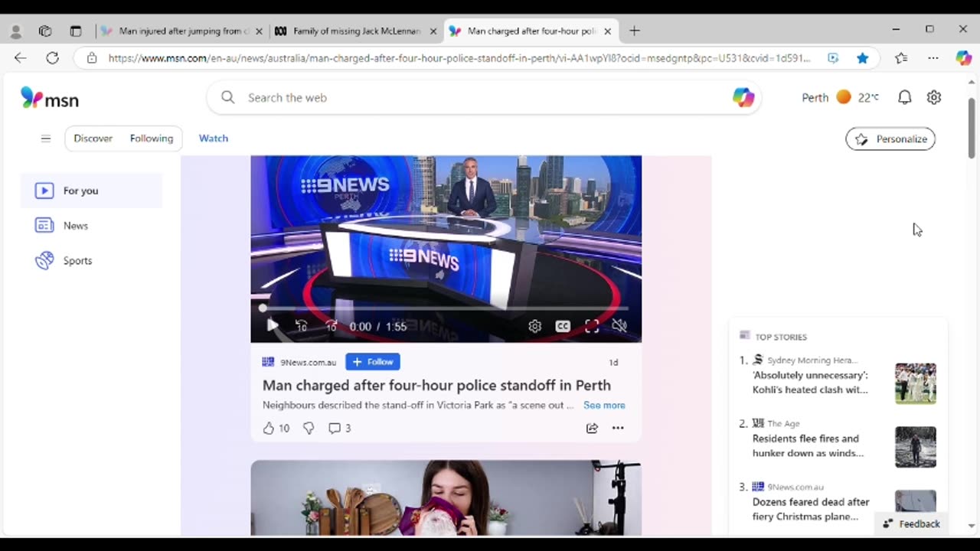
Task: Toggle the favorites star for this page
Action: [x=863, y=58]
